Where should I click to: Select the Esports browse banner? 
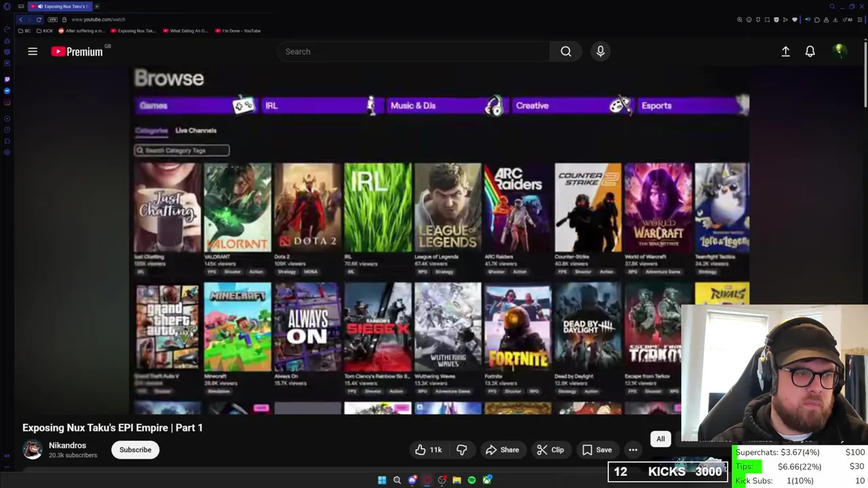click(694, 106)
